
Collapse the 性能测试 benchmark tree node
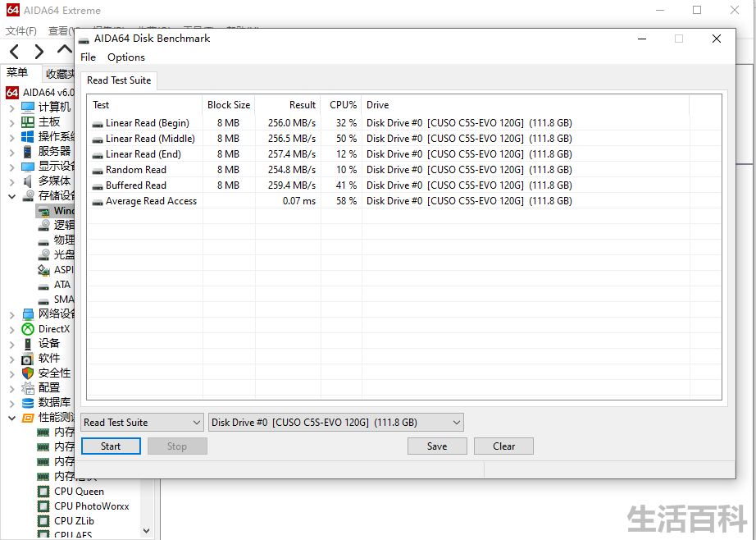tap(12, 419)
